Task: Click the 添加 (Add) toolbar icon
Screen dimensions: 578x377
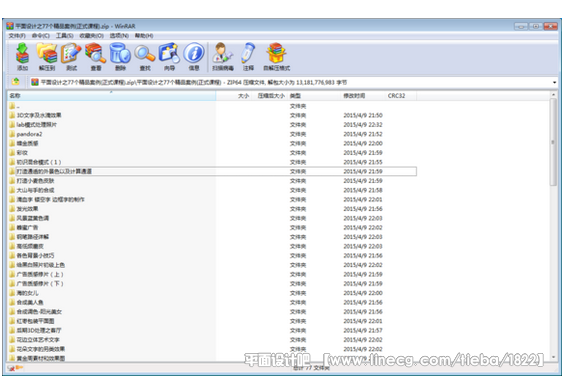Action: 22,56
